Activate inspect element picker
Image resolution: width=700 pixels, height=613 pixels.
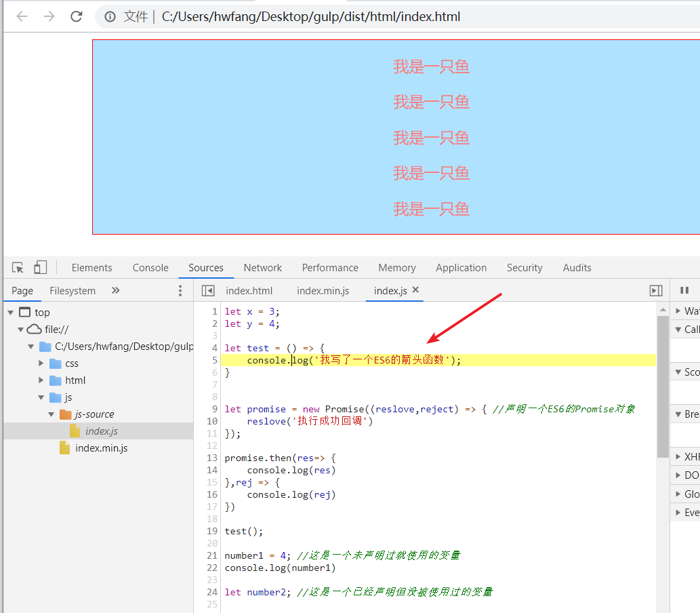point(18,268)
